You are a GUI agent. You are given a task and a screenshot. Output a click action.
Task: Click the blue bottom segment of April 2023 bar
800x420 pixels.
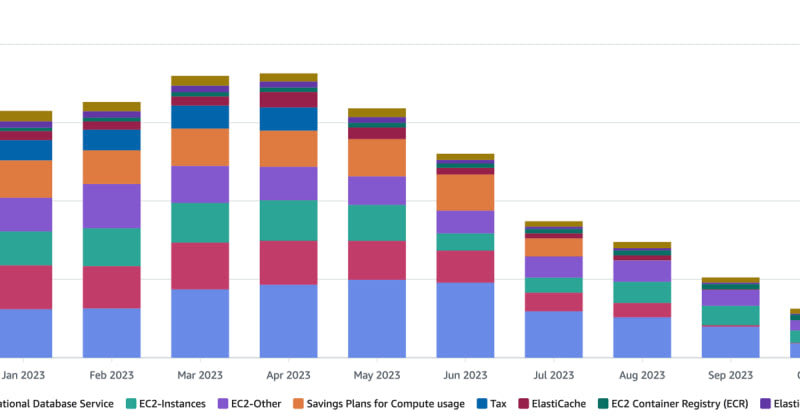[x=289, y=320]
